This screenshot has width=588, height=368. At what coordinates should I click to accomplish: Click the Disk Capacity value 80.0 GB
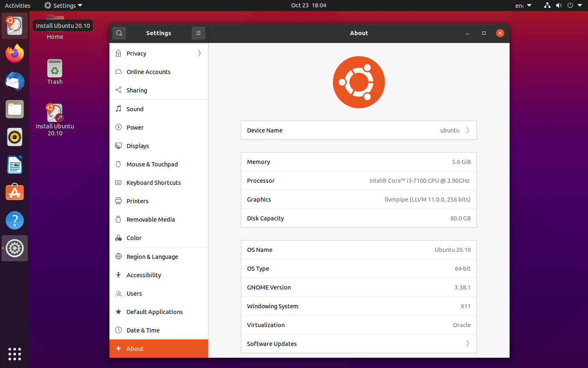point(461,218)
